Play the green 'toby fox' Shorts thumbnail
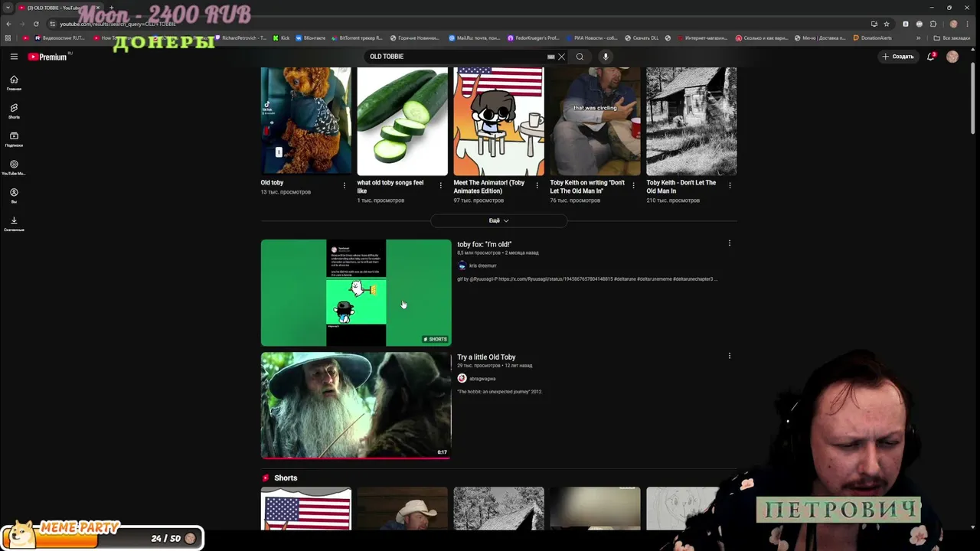 [x=356, y=293]
